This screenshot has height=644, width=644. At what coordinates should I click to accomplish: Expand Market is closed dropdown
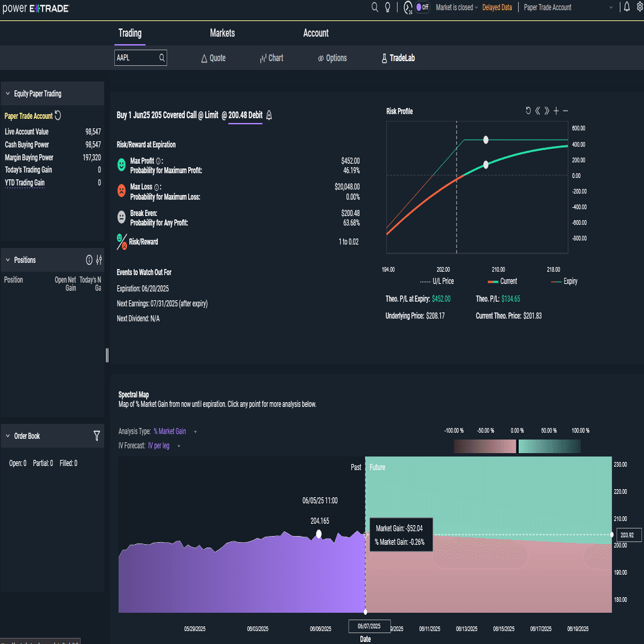click(x=457, y=7)
